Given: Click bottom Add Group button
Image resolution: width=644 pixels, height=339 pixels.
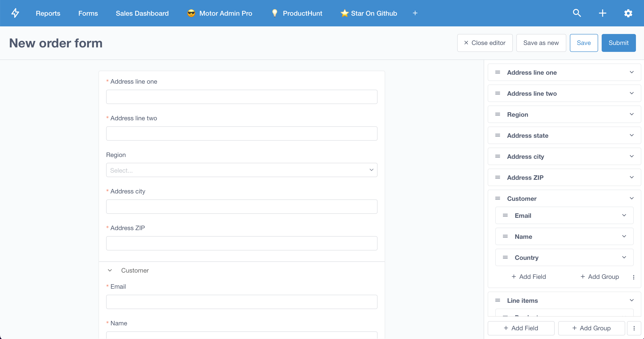Looking at the screenshot, I should (592, 328).
